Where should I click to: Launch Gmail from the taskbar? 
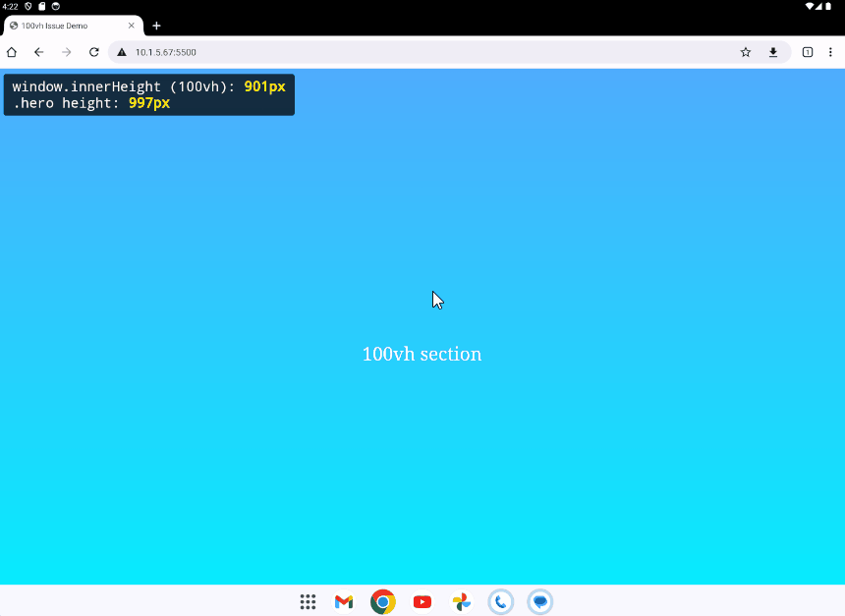coord(344,602)
